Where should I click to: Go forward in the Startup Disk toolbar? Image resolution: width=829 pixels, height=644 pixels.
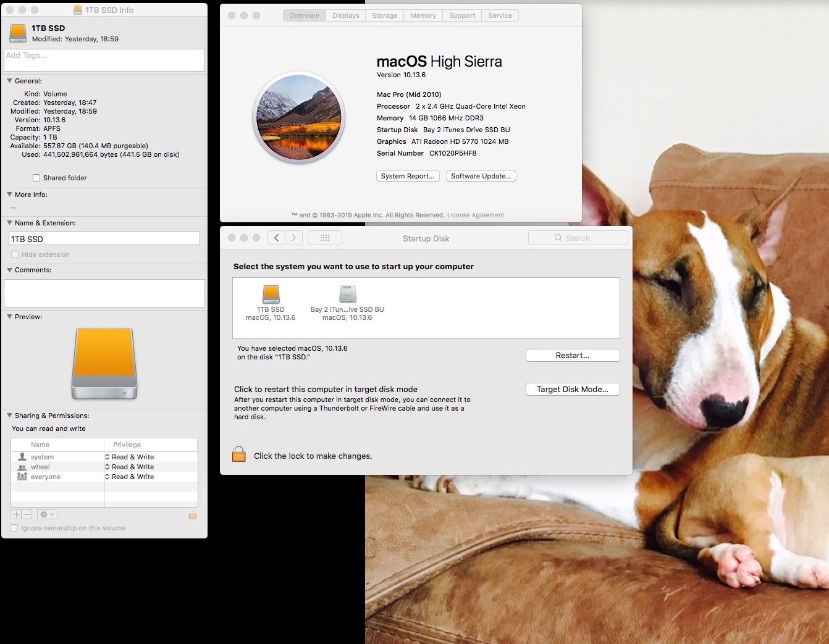tap(294, 238)
